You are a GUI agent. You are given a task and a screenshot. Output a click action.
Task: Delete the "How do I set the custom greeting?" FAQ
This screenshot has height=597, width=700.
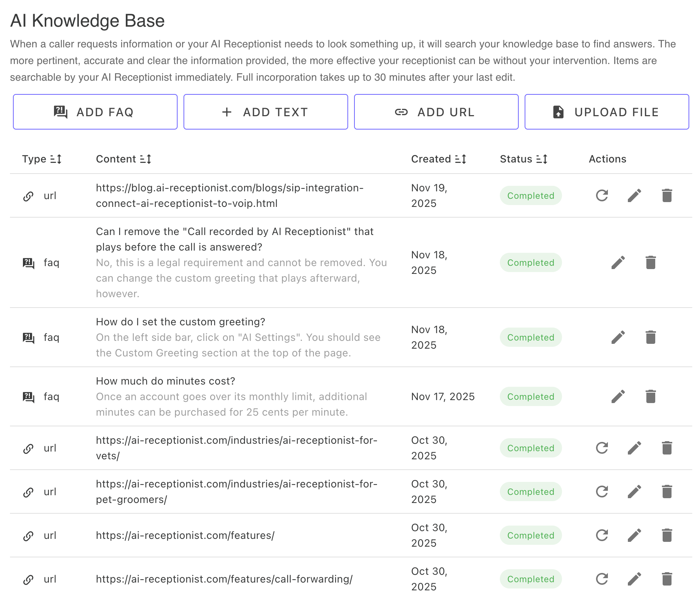tap(650, 337)
